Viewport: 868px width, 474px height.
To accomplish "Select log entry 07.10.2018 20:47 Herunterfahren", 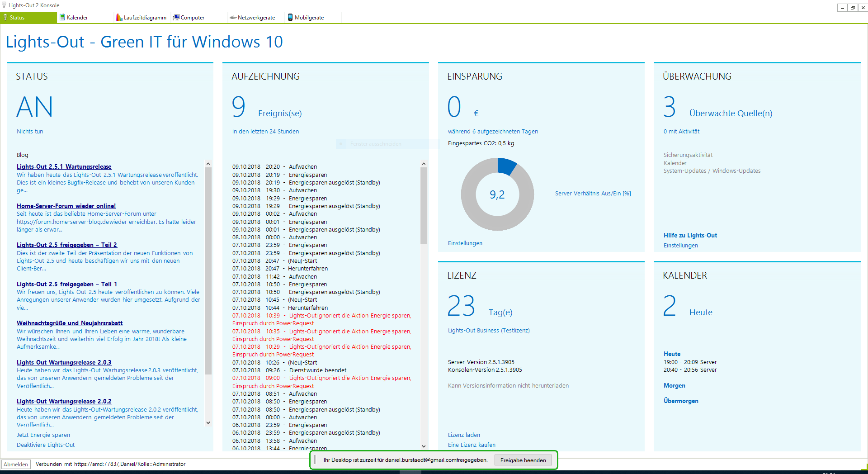I will click(280, 268).
